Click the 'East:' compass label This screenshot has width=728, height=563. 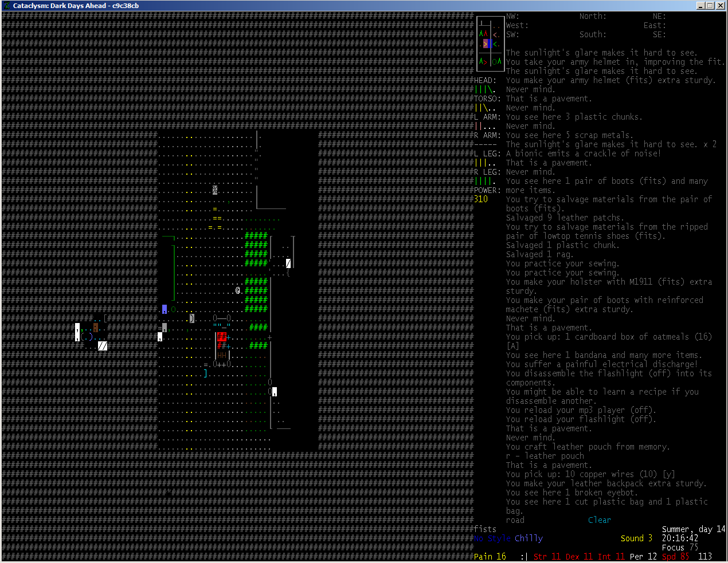coord(655,25)
